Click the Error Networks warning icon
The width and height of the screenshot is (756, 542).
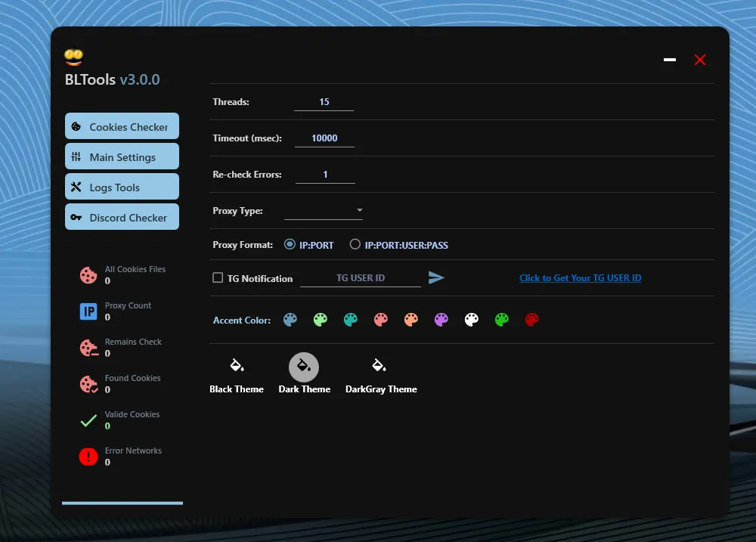pos(88,457)
